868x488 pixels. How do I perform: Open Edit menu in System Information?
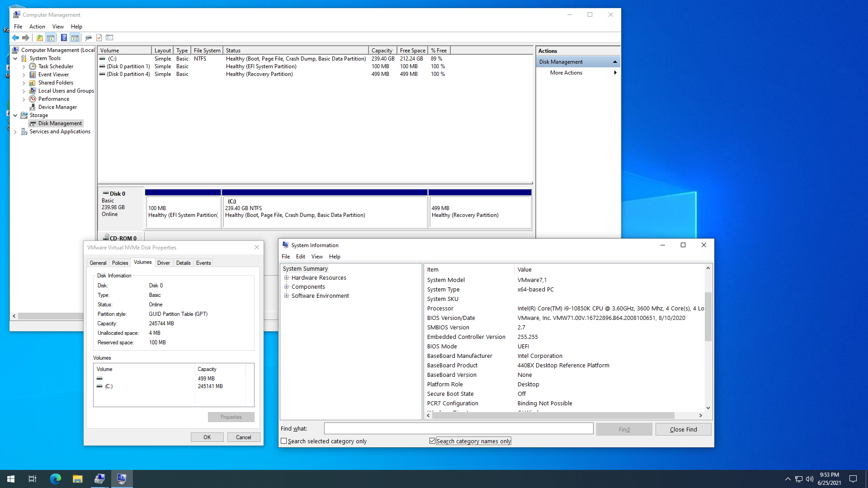(301, 257)
